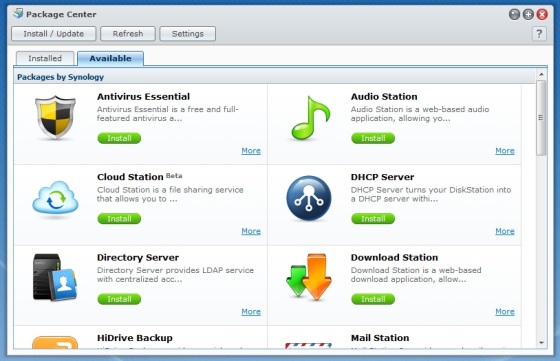Install Antivirus Essential
The image size is (560, 361).
click(x=119, y=138)
